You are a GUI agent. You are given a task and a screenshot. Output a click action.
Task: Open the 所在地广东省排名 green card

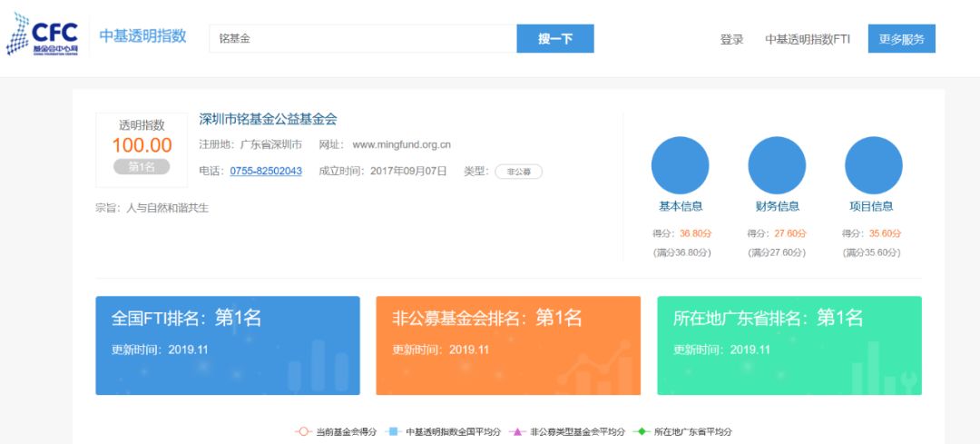tap(789, 345)
